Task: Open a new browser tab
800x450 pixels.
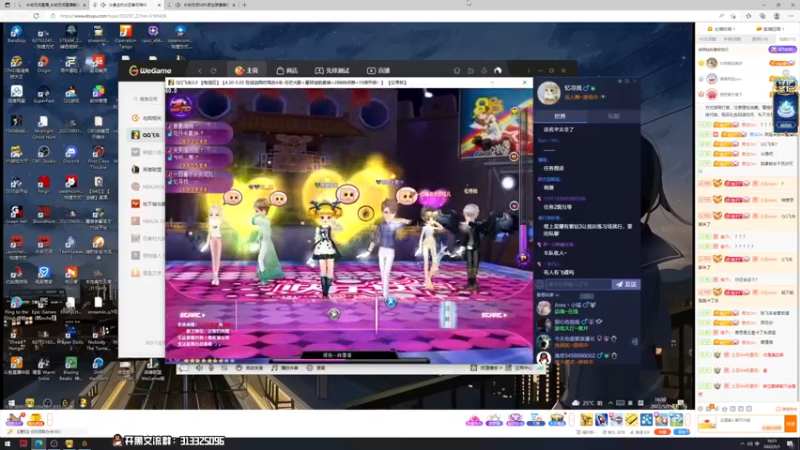Action: click(x=244, y=5)
